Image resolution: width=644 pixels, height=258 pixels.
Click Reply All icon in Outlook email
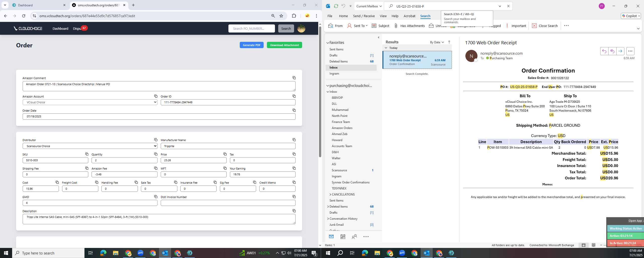(x=612, y=51)
